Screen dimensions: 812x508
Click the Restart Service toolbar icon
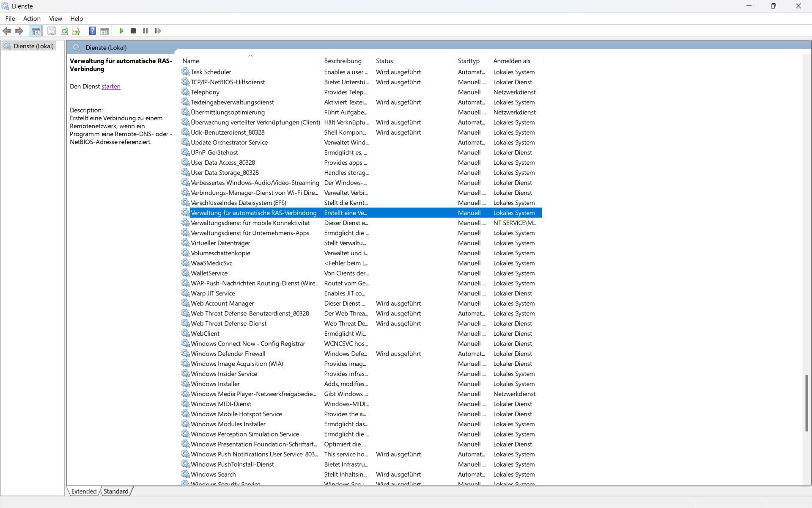click(158, 31)
